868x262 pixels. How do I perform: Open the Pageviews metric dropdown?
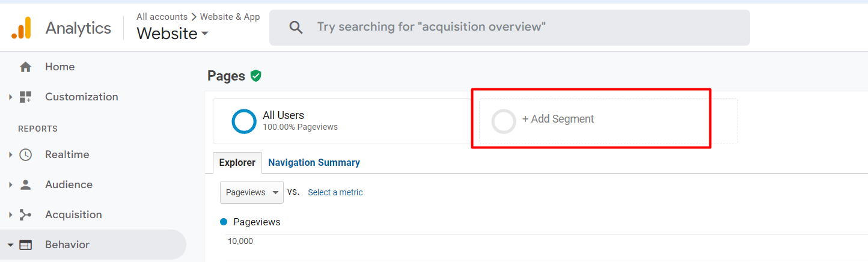pos(251,192)
